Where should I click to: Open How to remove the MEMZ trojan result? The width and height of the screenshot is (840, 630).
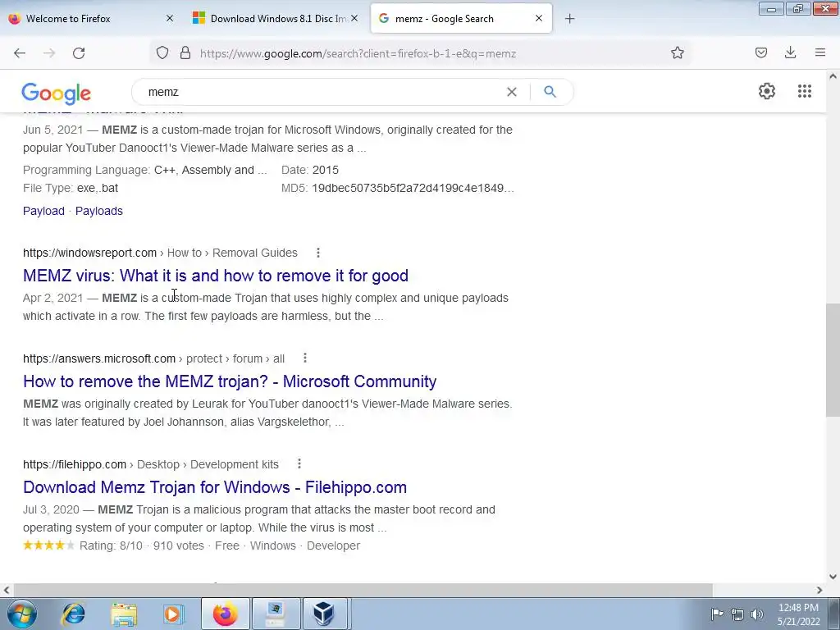tap(230, 381)
